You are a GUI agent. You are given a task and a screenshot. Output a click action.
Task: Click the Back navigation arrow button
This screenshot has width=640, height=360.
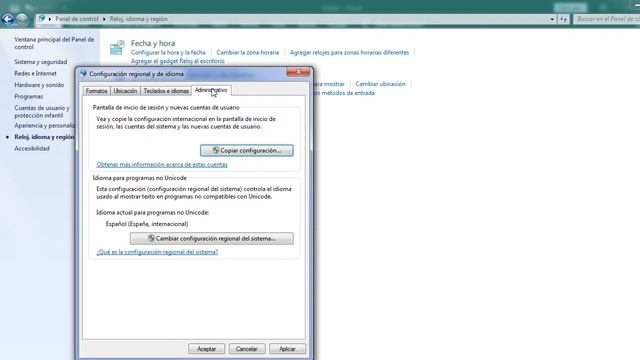[8, 19]
